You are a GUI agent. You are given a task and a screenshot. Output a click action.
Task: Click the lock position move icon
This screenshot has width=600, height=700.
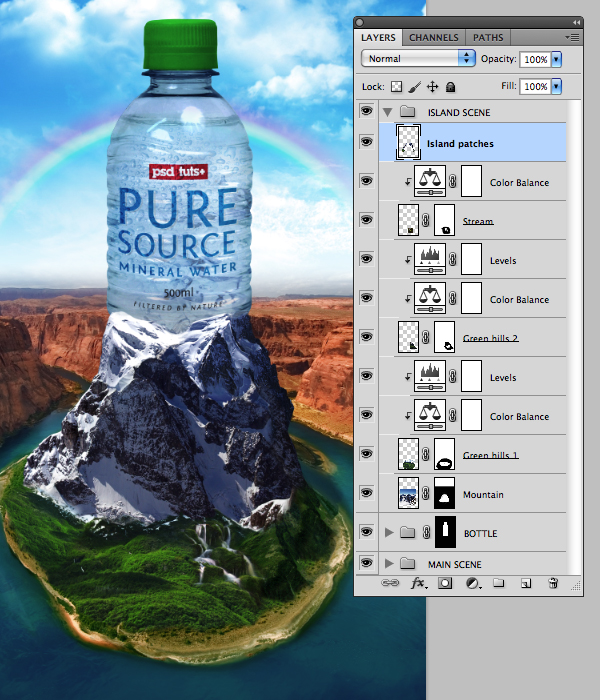pyautogui.click(x=433, y=87)
